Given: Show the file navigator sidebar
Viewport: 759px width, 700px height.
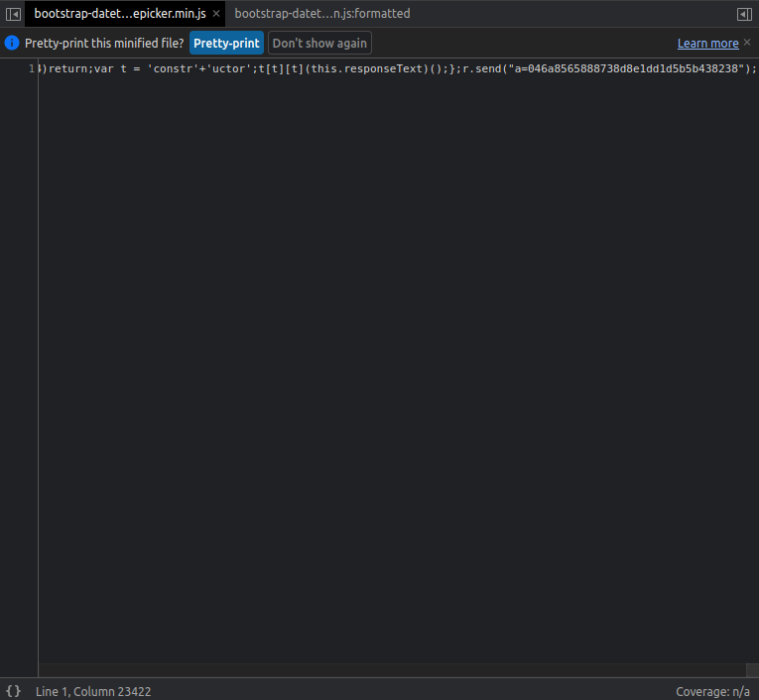Looking at the screenshot, I should tap(14, 14).
